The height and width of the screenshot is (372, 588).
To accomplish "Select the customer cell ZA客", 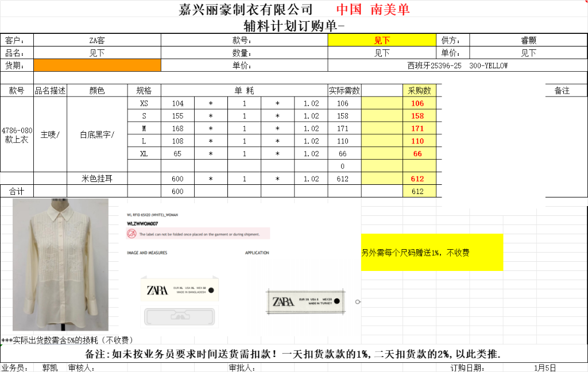I will (97, 40).
